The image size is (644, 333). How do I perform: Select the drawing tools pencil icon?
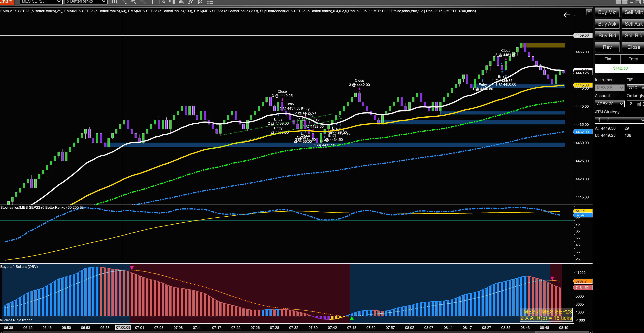124,2
